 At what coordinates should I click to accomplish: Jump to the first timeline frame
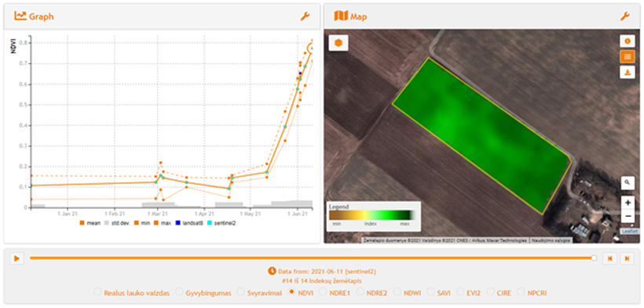(609, 258)
